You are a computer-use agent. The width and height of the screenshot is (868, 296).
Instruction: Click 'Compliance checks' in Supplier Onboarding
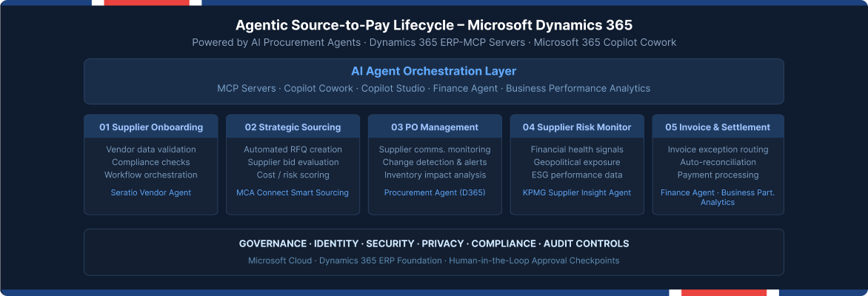(151, 162)
